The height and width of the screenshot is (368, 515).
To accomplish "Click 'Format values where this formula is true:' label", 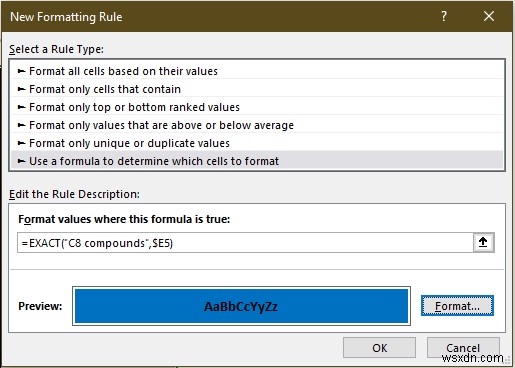I will tap(124, 219).
